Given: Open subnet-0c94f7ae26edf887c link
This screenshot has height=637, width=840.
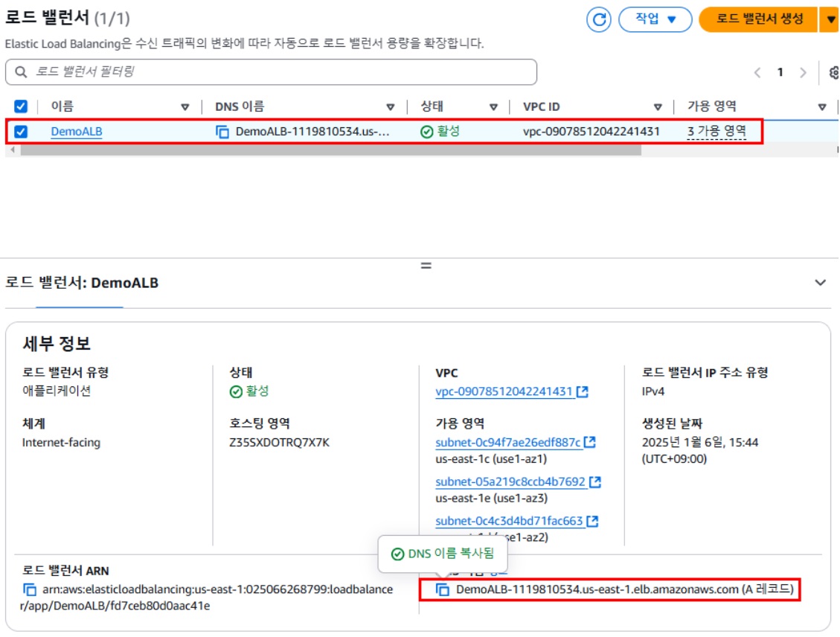Looking at the screenshot, I should [508, 443].
